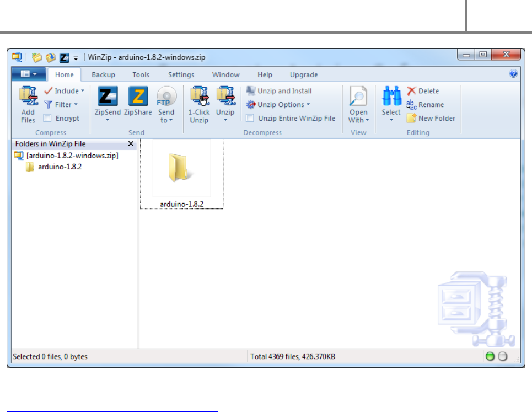Screen dimensions: 532x412
Task: Click the Include checkmark icon
Action: (48, 90)
